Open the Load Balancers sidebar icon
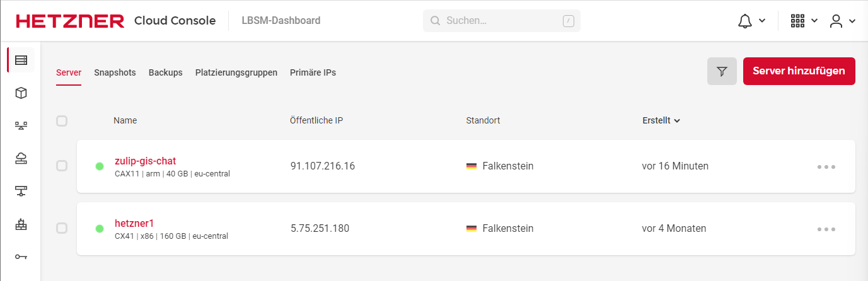 (x=21, y=126)
